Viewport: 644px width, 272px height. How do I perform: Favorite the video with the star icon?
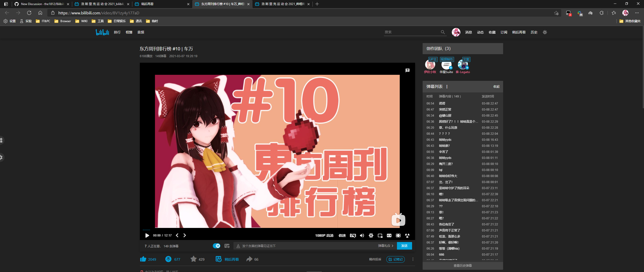click(x=193, y=259)
